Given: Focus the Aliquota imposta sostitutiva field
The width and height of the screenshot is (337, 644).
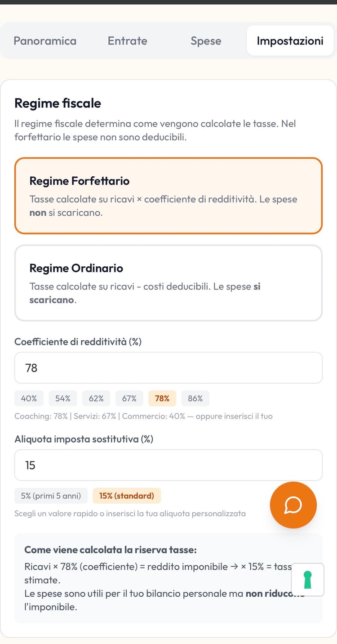Looking at the screenshot, I should (x=168, y=465).
